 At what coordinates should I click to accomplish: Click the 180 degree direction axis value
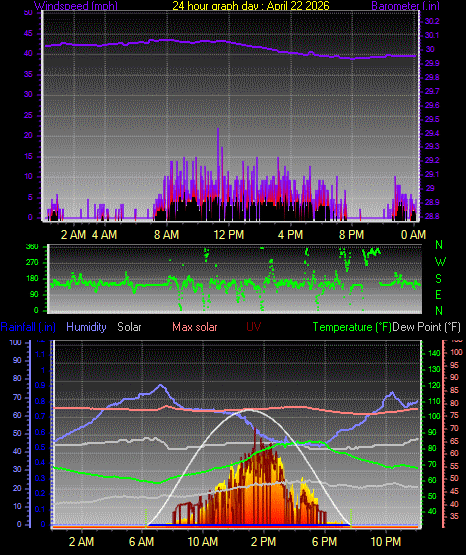(32, 279)
